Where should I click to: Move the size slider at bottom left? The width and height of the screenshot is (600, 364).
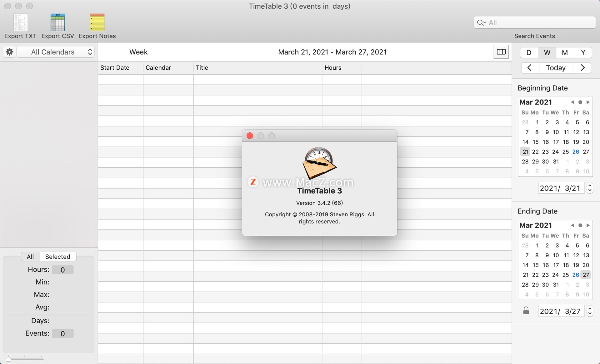[x=8, y=359]
